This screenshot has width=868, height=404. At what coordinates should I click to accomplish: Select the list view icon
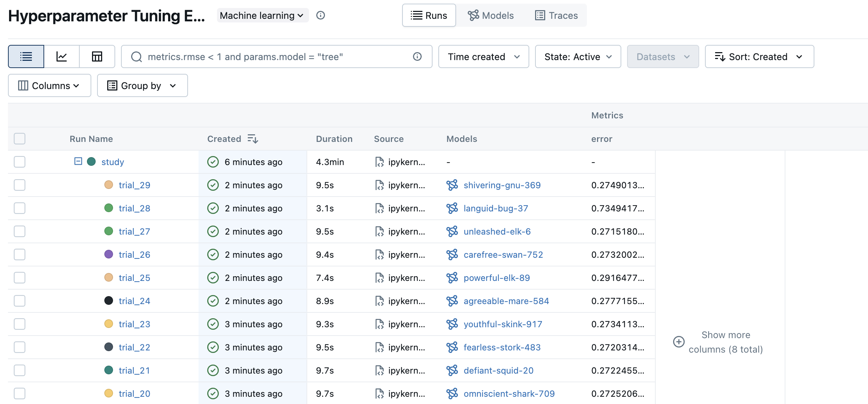[25, 56]
